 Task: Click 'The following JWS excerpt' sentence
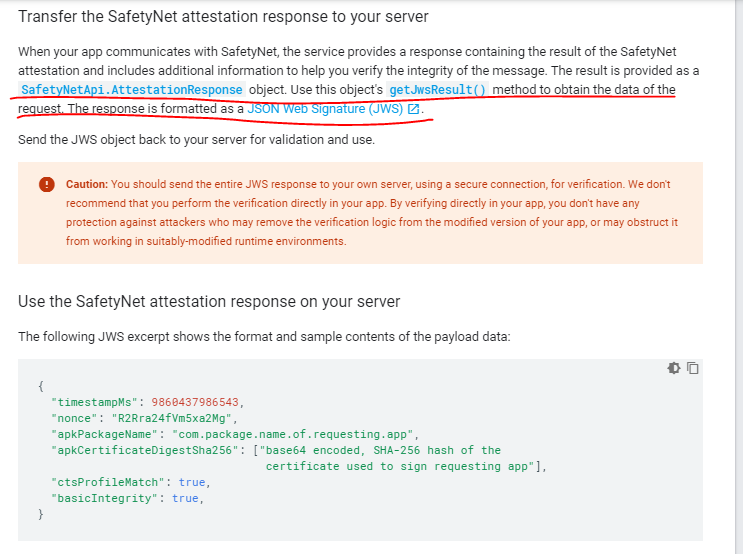click(264, 337)
